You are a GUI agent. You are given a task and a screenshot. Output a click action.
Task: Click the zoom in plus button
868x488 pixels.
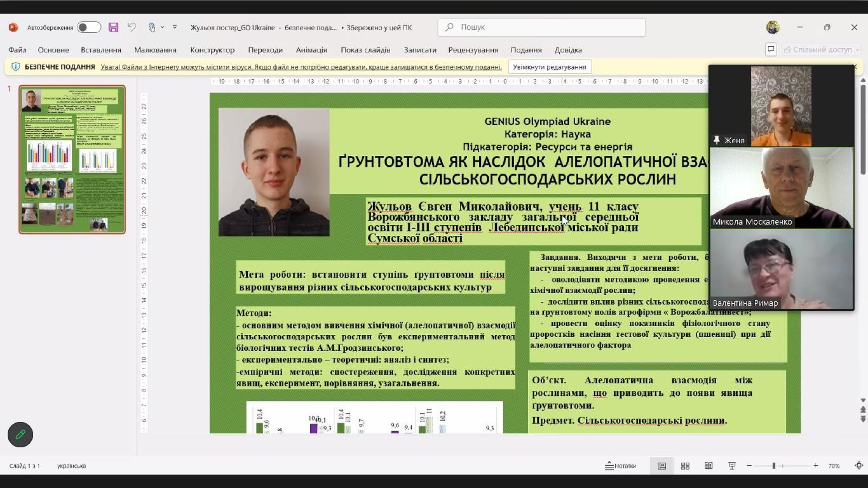(x=816, y=465)
